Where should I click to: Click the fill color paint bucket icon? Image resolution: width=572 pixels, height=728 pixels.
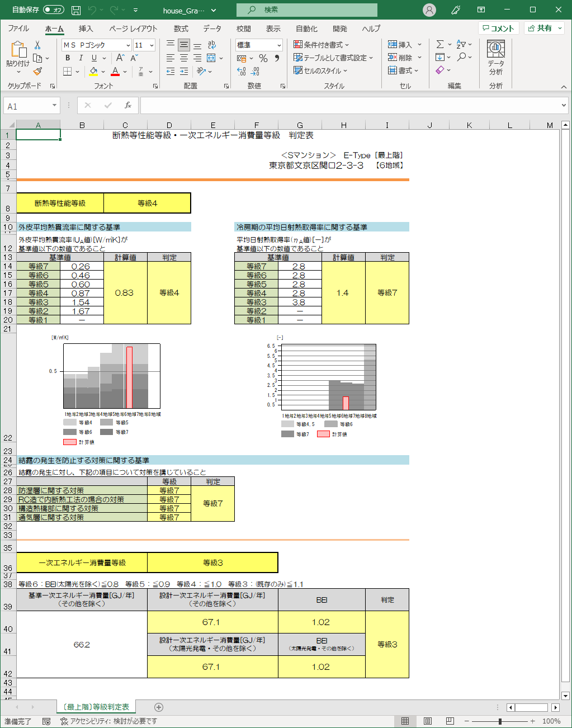coord(93,71)
